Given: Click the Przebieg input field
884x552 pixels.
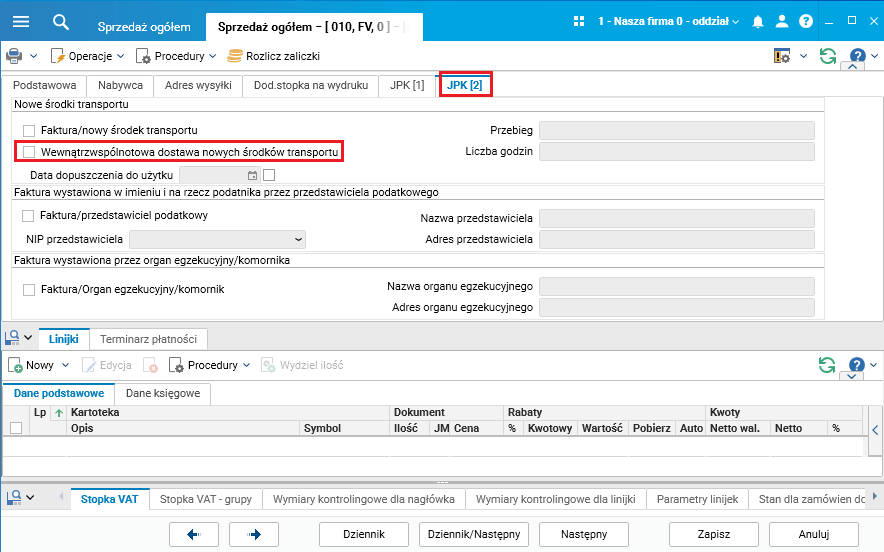Looking at the screenshot, I should pos(677,130).
